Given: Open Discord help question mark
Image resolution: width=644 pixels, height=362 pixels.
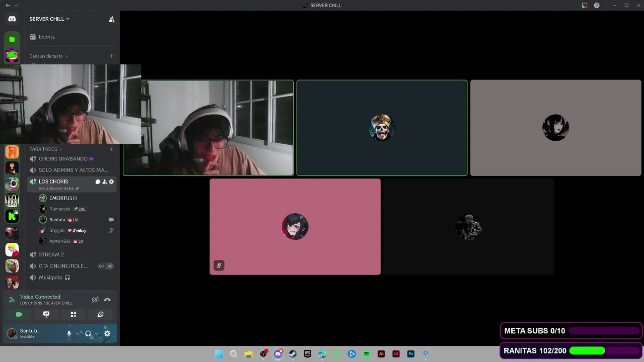Looking at the screenshot, I should coord(597,5).
